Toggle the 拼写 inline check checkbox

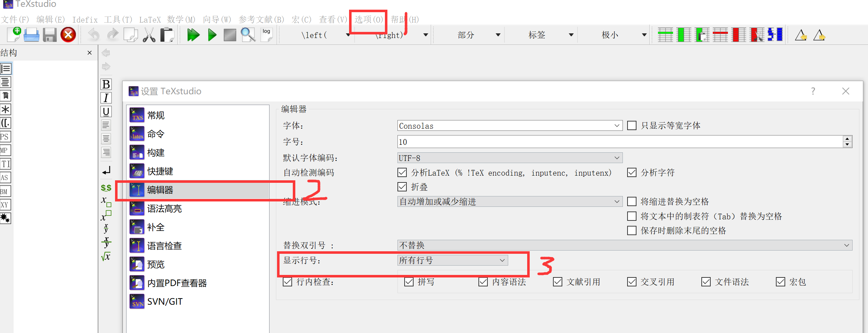pyautogui.click(x=409, y=282)
